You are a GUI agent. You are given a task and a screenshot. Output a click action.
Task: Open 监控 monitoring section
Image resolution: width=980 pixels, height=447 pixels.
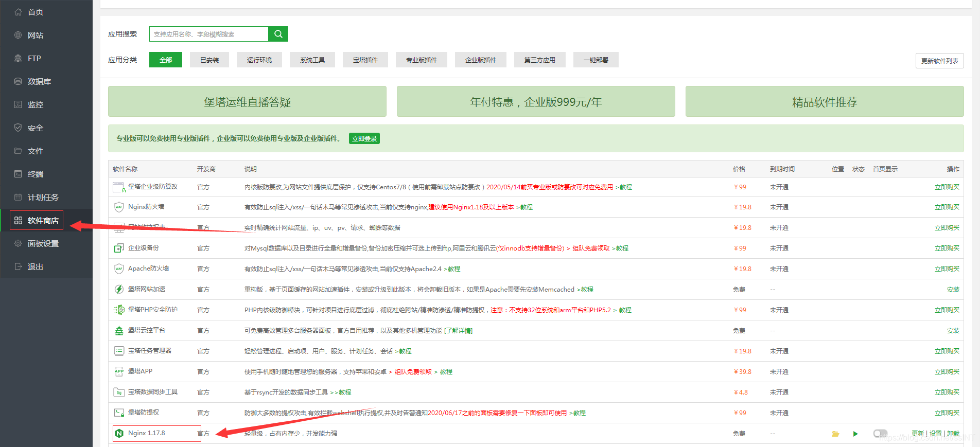pyautogui.click(x=35, y=104)
